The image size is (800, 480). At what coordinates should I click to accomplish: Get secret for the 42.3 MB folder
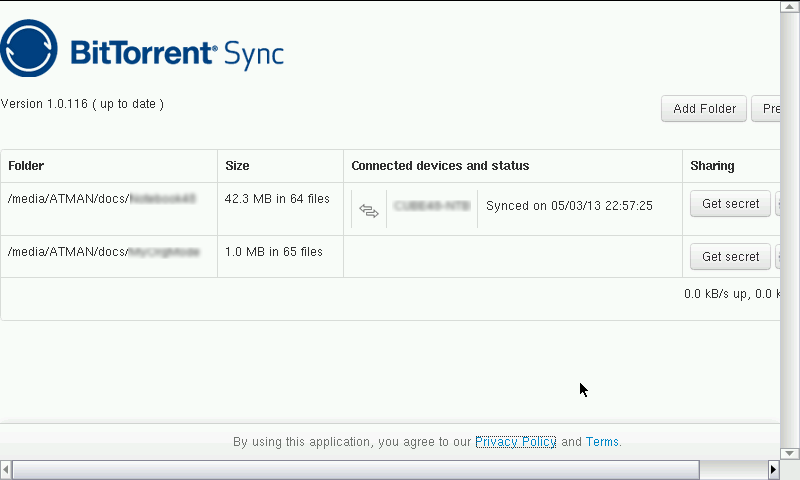pos(730,204)
